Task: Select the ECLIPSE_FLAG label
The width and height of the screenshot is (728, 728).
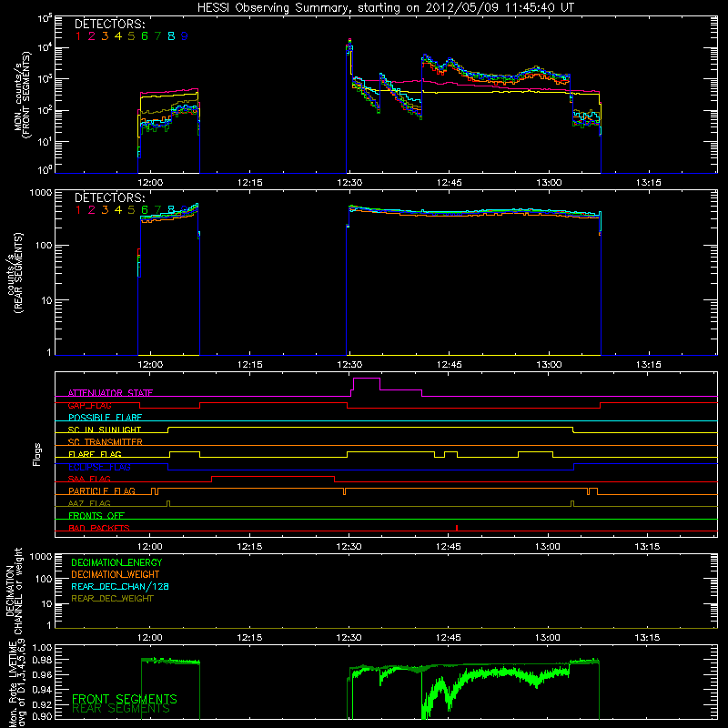Action: tap(99, 467)
